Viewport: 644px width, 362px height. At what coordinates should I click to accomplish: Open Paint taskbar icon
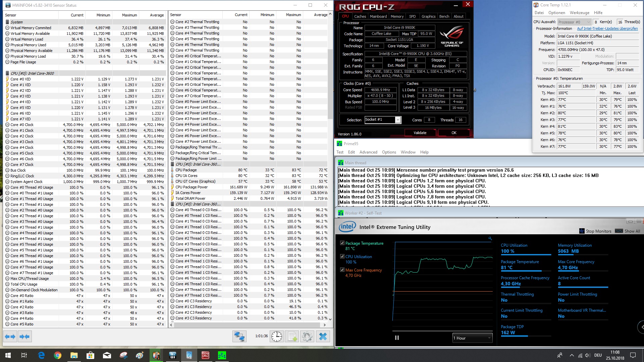140,355
